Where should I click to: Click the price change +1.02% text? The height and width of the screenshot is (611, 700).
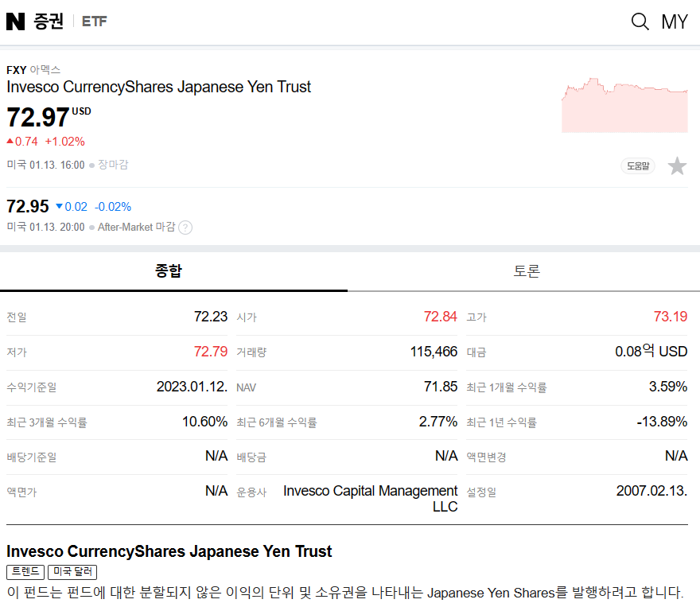click(x=64, y=142)
